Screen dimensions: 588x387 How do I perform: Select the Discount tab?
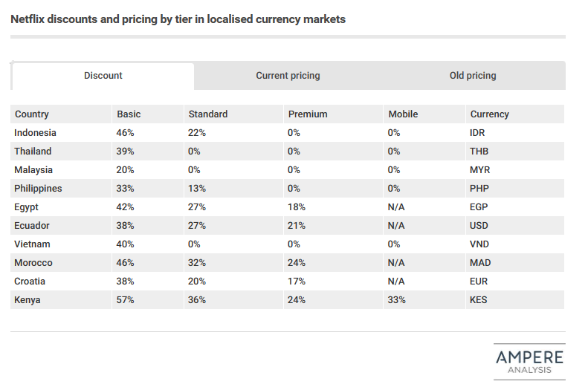click(x=103, y=76)
